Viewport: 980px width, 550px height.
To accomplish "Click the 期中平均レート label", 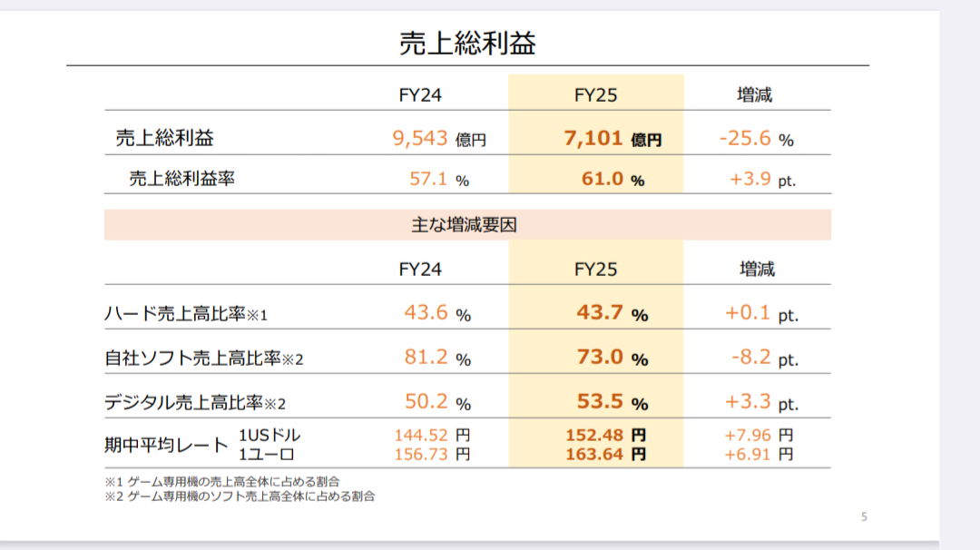I will pos(166,445).
